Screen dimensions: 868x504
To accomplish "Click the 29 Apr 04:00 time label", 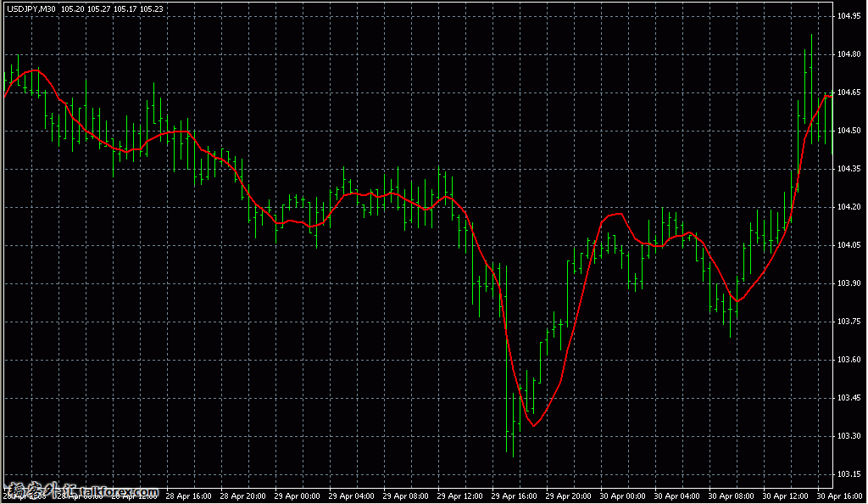I will (x=352, y=496).
